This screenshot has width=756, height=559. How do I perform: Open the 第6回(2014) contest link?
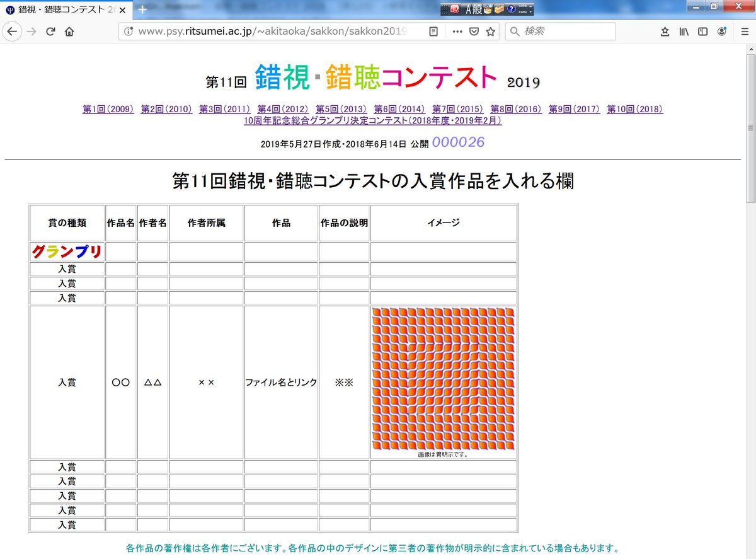point(399,109)
